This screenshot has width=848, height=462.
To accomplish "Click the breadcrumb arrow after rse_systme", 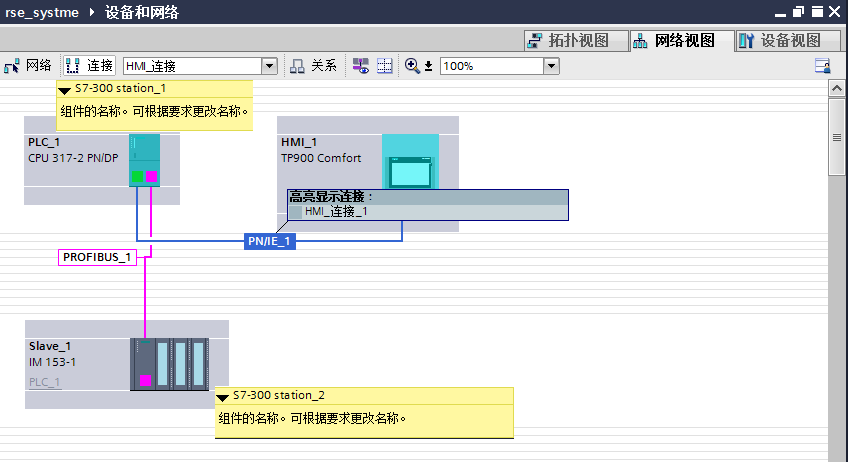I will coord(91,12).
